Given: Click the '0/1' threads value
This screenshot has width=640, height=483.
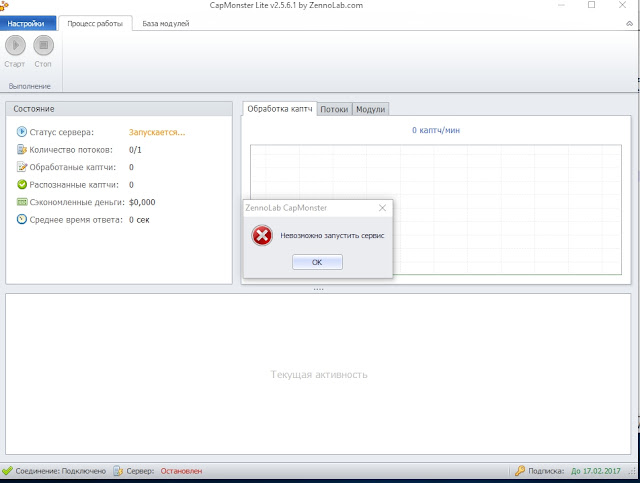Looking at the screenshot, I should point(135,150).
